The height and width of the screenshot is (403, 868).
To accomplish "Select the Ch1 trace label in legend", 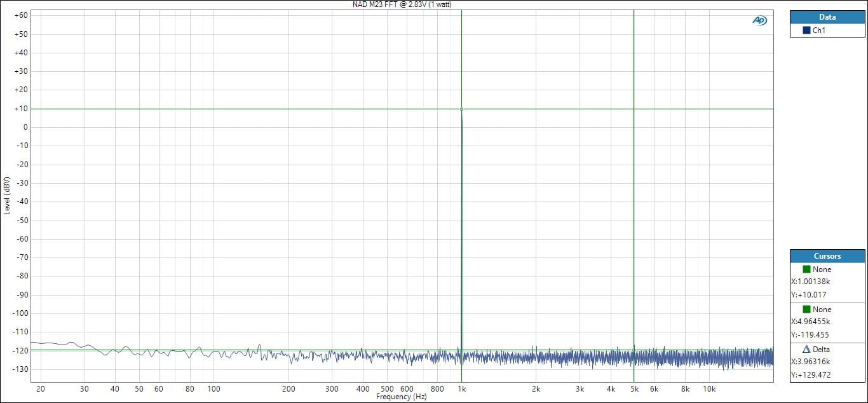I will pyautogui.click(x=819, y=31).
